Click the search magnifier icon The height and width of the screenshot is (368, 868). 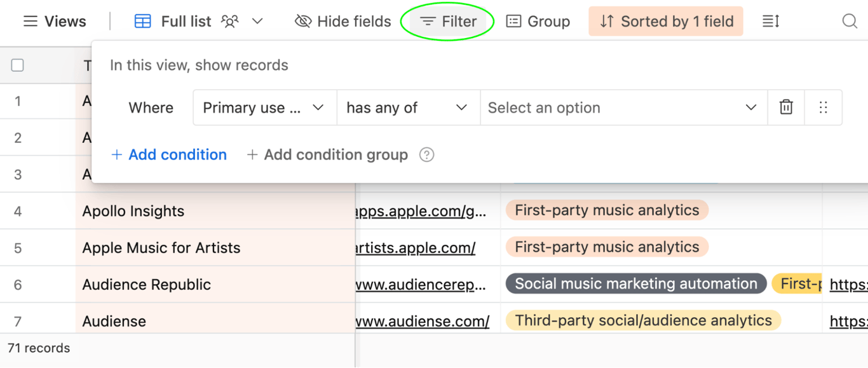(850, 22)
